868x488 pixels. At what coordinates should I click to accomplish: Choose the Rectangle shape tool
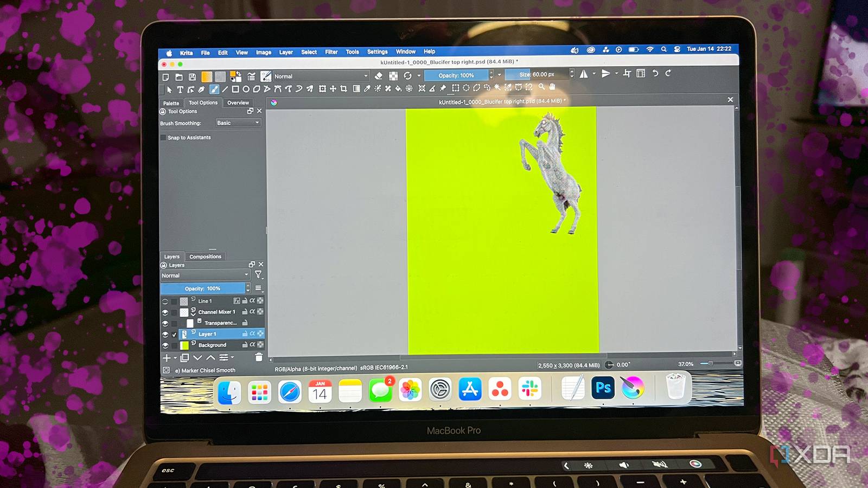click(x=235, y=89)
